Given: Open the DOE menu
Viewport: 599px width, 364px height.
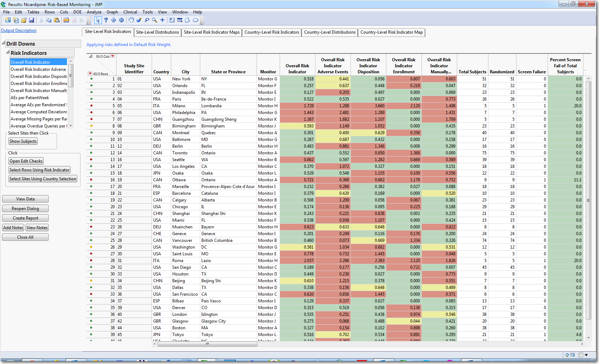Looking at the screenshot, I should (x=77, y=12).
